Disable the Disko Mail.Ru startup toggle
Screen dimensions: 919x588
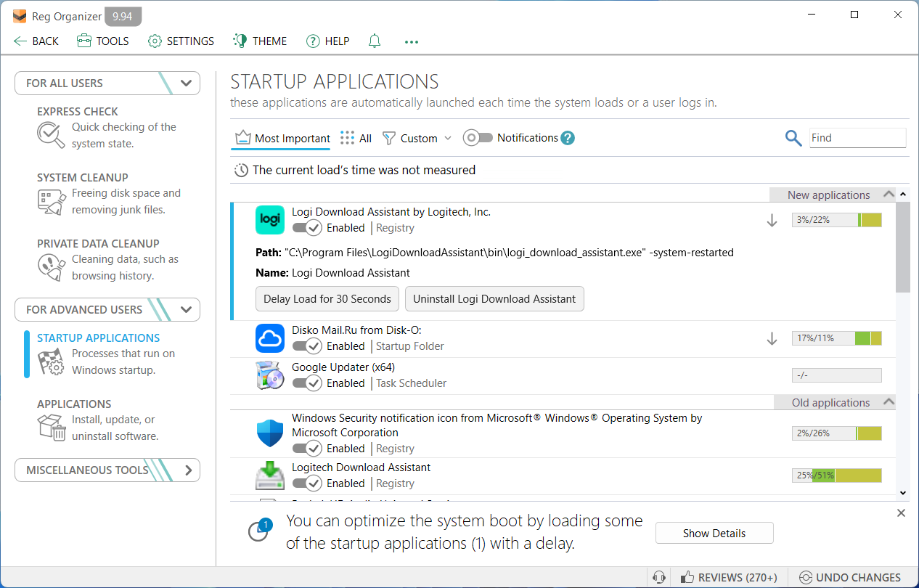click(x=306, y=346)
